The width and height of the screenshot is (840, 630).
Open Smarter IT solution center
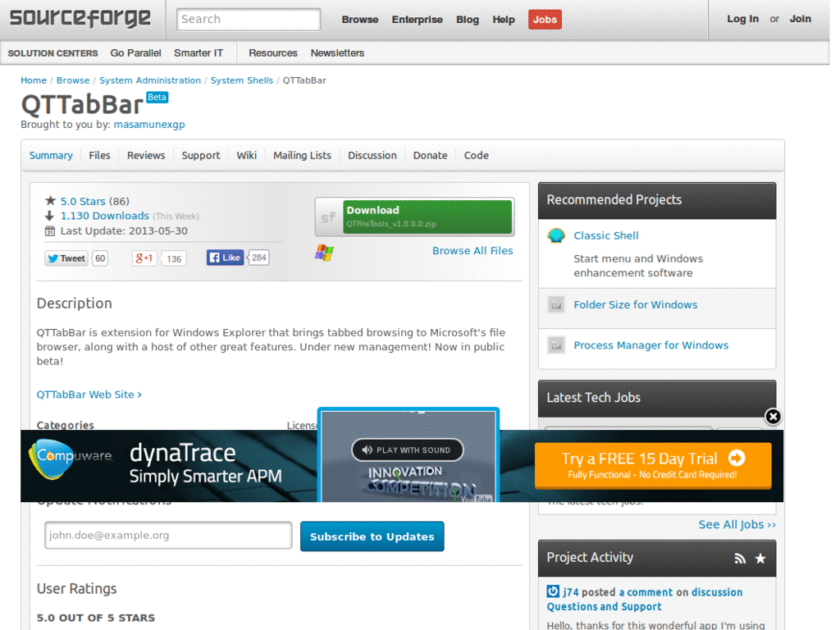point(199,53)
